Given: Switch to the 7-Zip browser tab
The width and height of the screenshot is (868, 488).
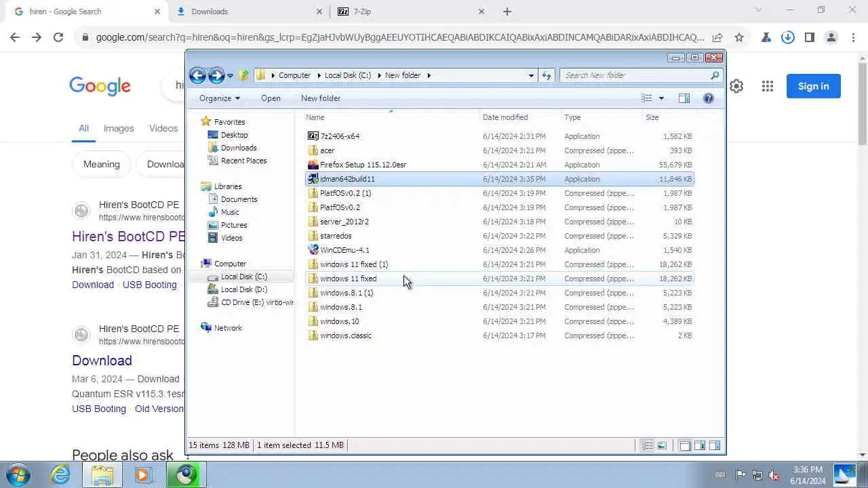Looking at the screenshot, I should pos(410,12).
